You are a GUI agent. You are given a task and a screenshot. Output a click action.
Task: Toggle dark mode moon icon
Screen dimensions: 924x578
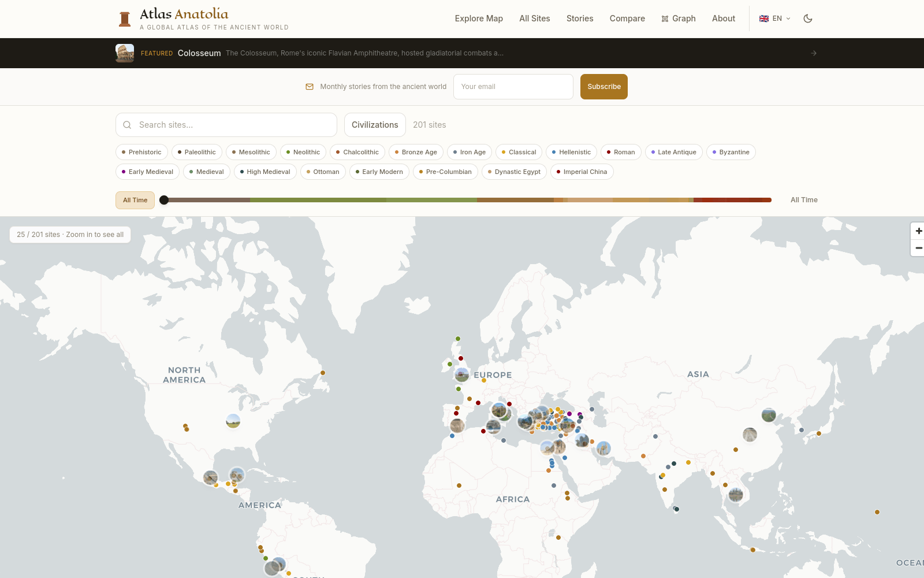tap(808, 18)
